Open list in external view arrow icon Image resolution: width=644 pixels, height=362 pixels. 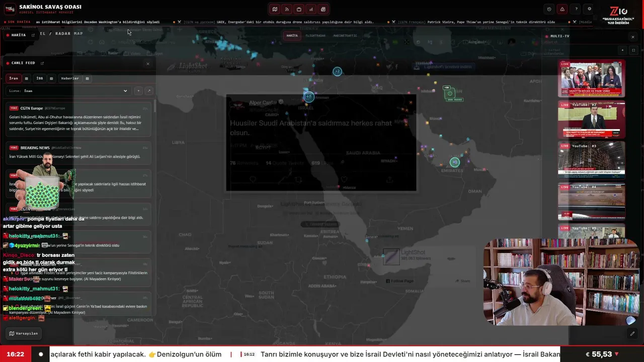coord(148,91)
